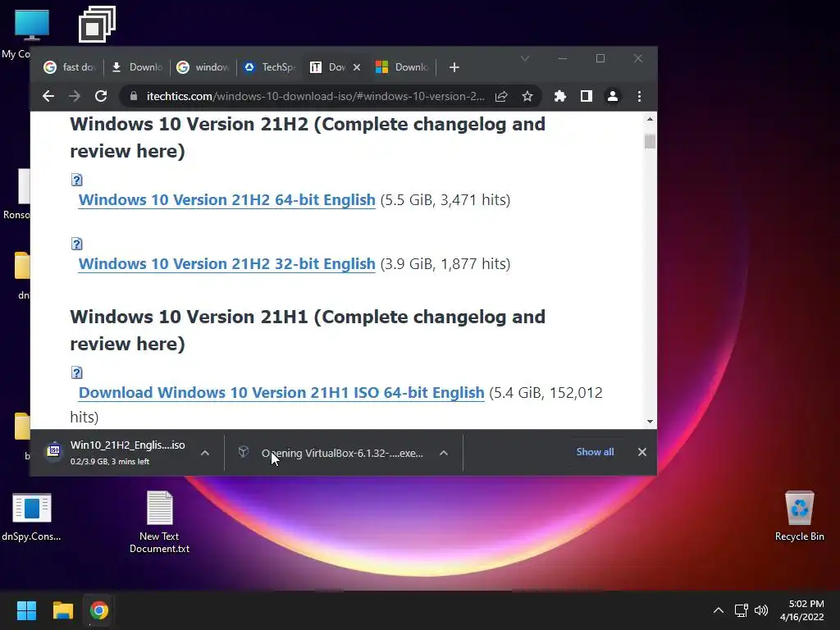Select Recycle Bin desktop icon
This screenshot has width=840, height=630.
tap(799, 516)
